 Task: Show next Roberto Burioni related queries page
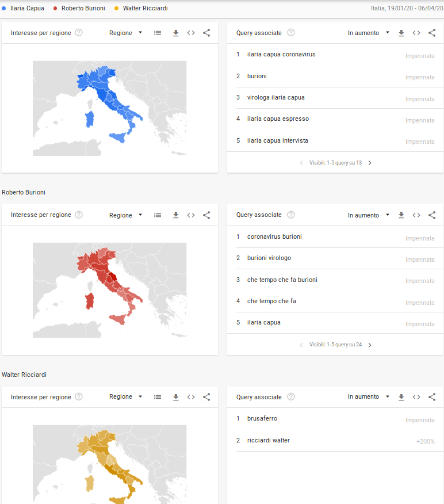370,345
